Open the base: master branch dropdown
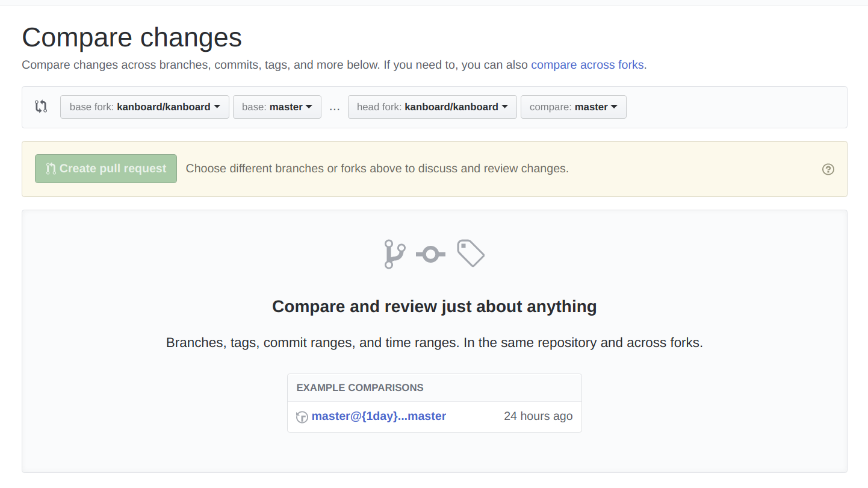Screen dimensions: 868x488 tap(277, 107)
